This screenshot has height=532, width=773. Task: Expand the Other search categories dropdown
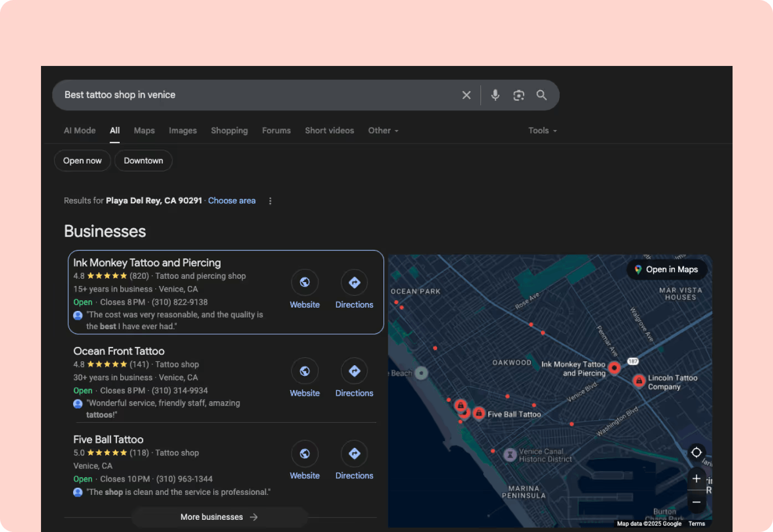pos(383,130)
